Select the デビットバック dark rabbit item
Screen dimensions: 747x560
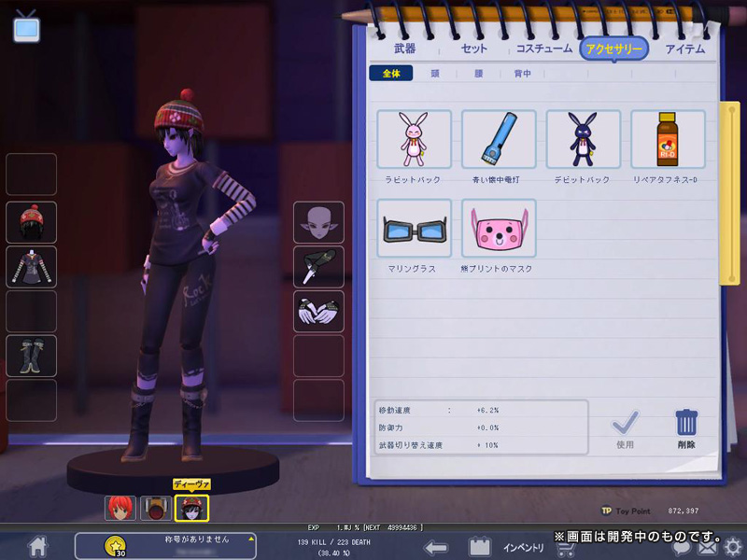583,139
